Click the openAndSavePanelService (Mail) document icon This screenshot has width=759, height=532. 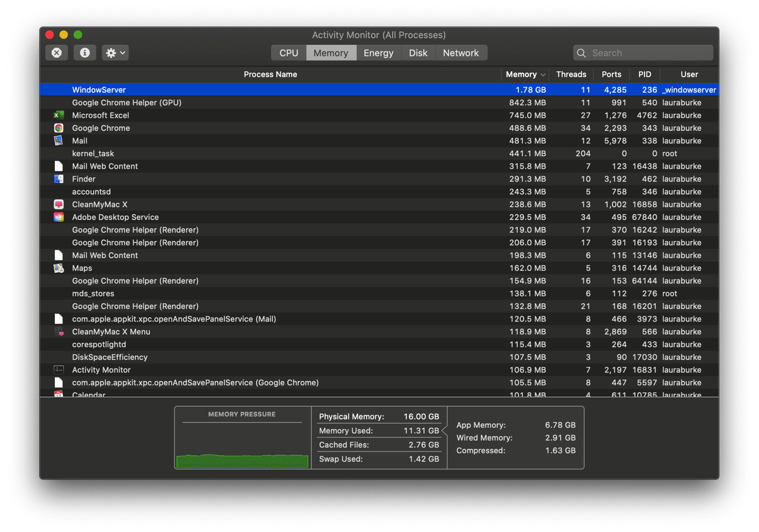click(58, 319)
